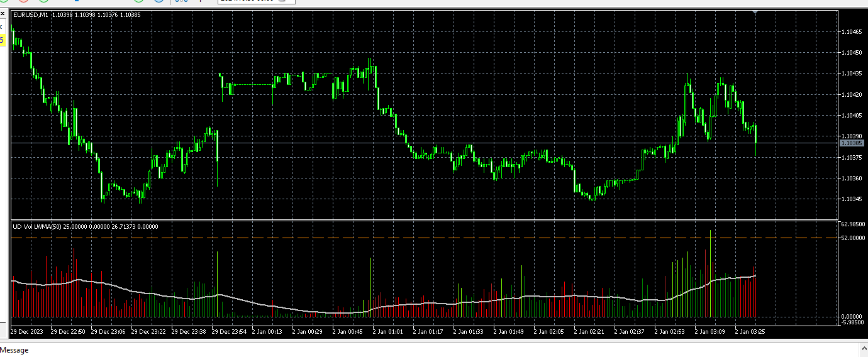Viewport: 868px width, 357px height.
Task: Click price scale value 1.10450
Action: (x=853, y=53)
